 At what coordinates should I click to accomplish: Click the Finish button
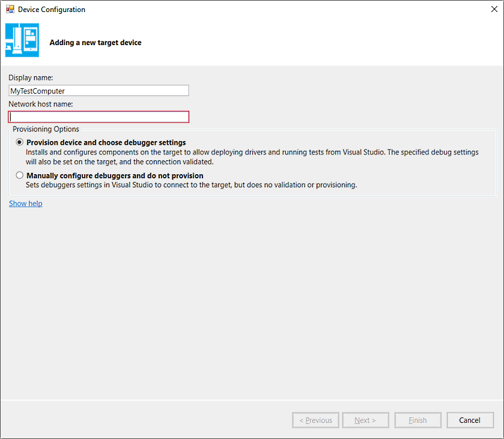417,420
